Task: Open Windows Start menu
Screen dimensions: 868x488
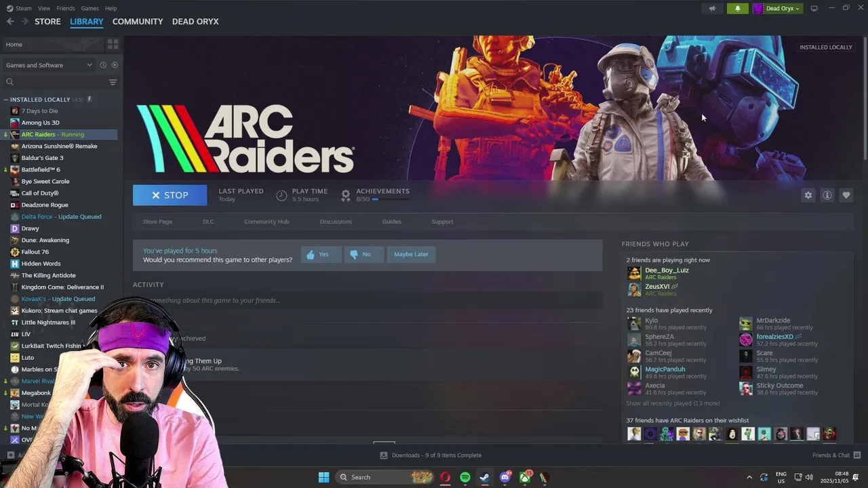Action: coord(323,477)
